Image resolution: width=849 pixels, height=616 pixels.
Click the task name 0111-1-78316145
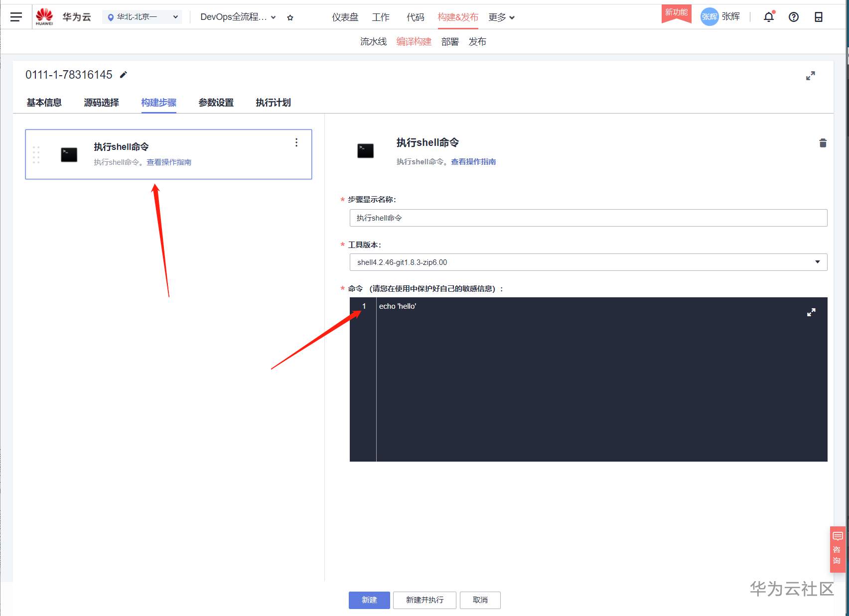(69, 75)
